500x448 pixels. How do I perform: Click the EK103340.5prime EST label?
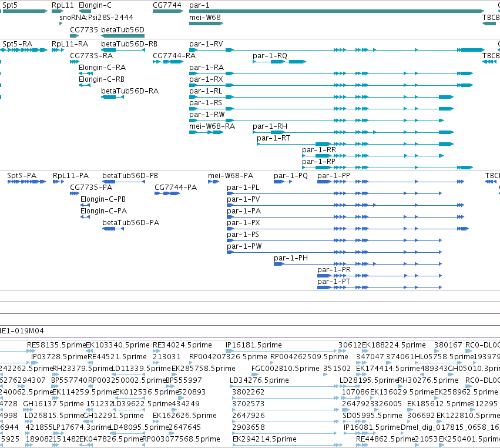click(x=118, y=345)
